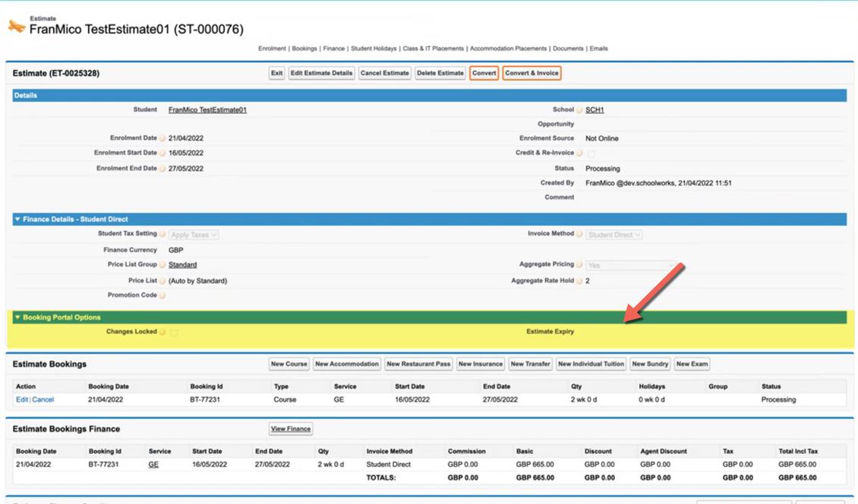Collapse the Booking Portal Options section
The height and width of the screenshot is (504, 858).
click(17, 317)
